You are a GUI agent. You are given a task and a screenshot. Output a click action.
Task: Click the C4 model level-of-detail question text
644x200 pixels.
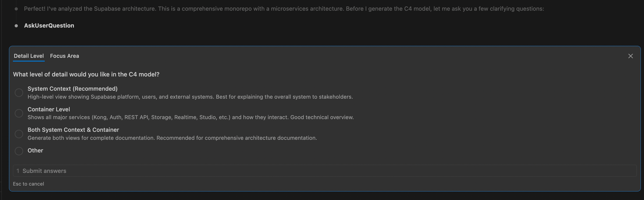[86, 74]
